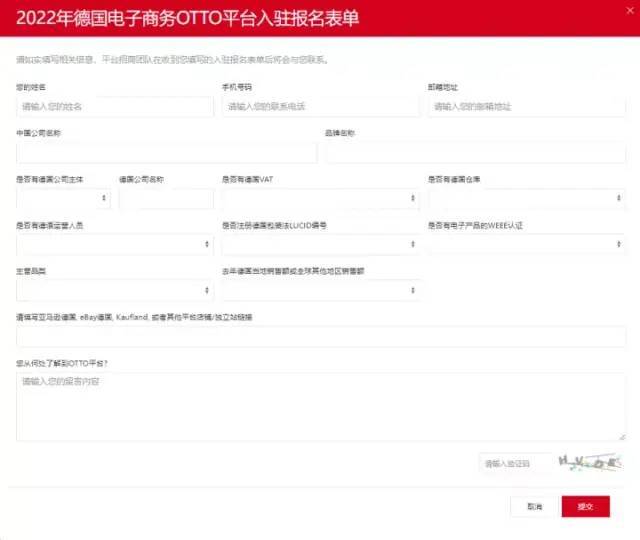Click the instruction text below the header

coord(172,60)
